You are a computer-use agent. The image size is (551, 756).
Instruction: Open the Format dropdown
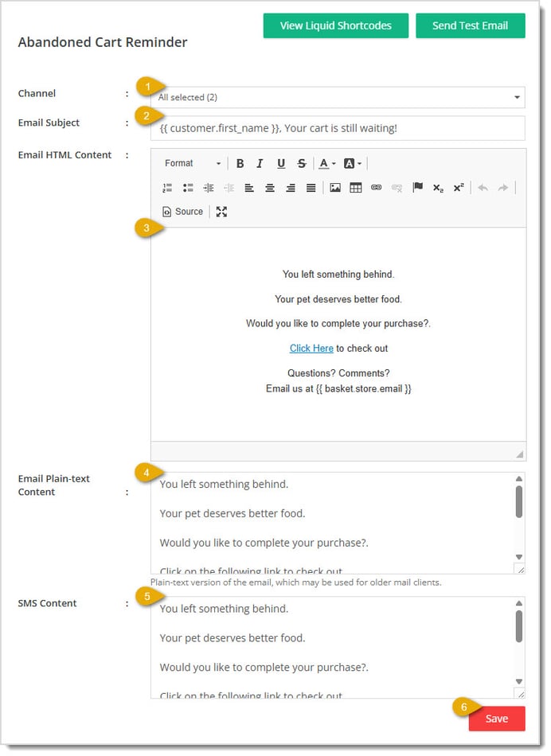pyautogui.click(x=193, y=164)
